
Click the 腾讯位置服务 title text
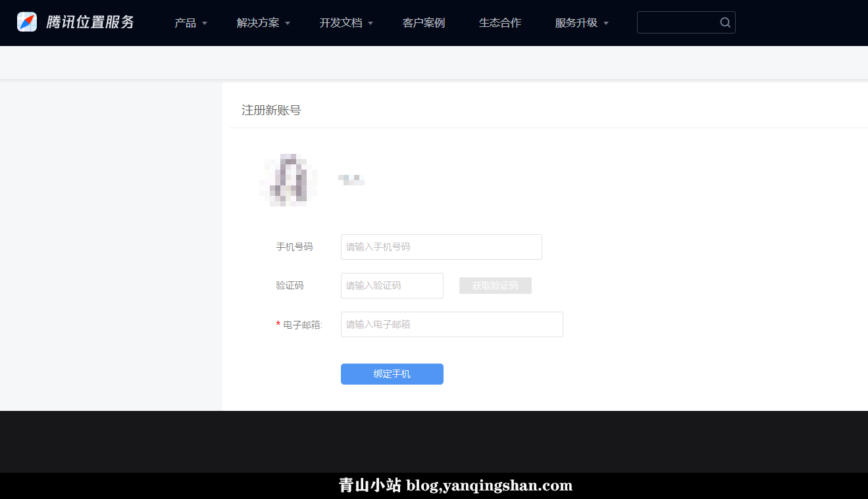click(x=90, y=22)
